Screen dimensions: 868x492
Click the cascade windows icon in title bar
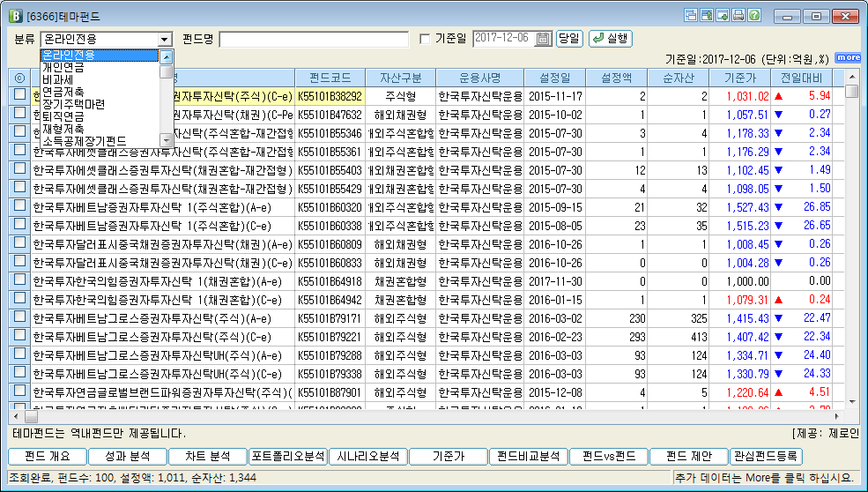click(690, 16)
